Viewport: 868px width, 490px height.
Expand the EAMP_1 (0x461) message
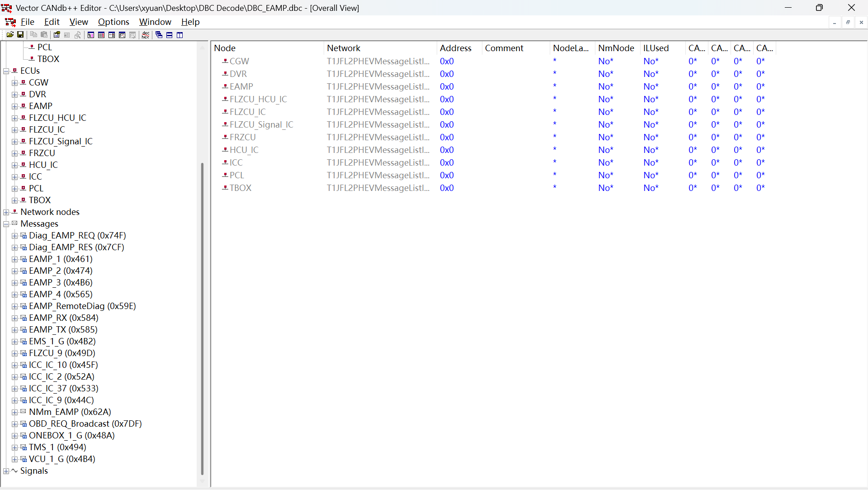click(15, 259)
